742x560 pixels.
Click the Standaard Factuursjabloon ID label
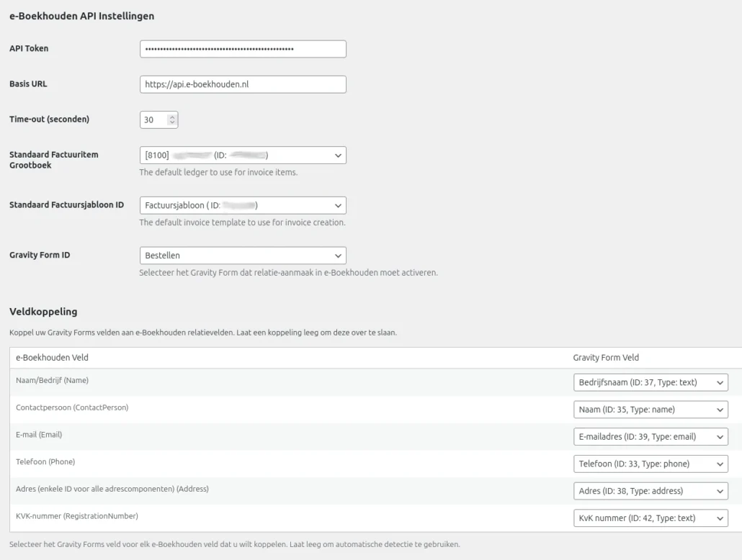pos(66,205)
